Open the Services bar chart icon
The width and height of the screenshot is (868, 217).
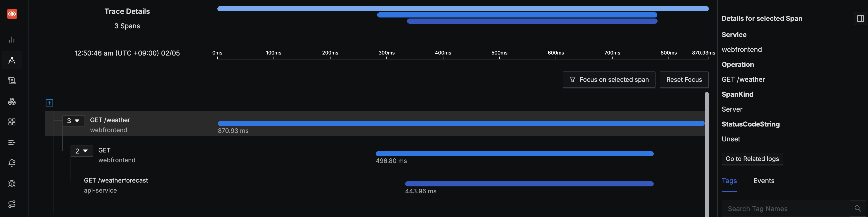[12, 40]
